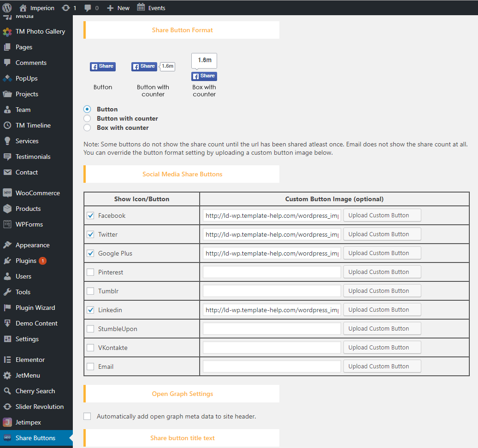This screenshot has width=478, height=448.
Task: Click the Slider Revolution sidebar icon
Action: point(7,407)
